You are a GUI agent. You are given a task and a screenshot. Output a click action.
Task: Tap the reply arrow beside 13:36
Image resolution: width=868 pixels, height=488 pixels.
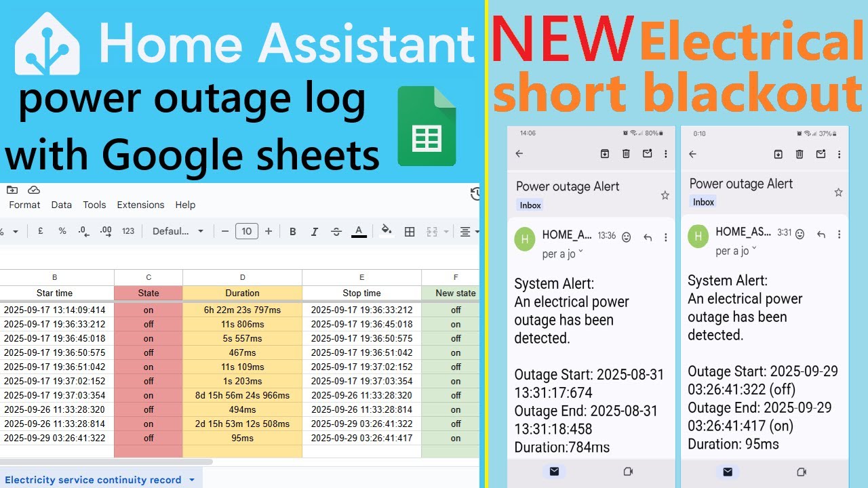pos(648,237)
